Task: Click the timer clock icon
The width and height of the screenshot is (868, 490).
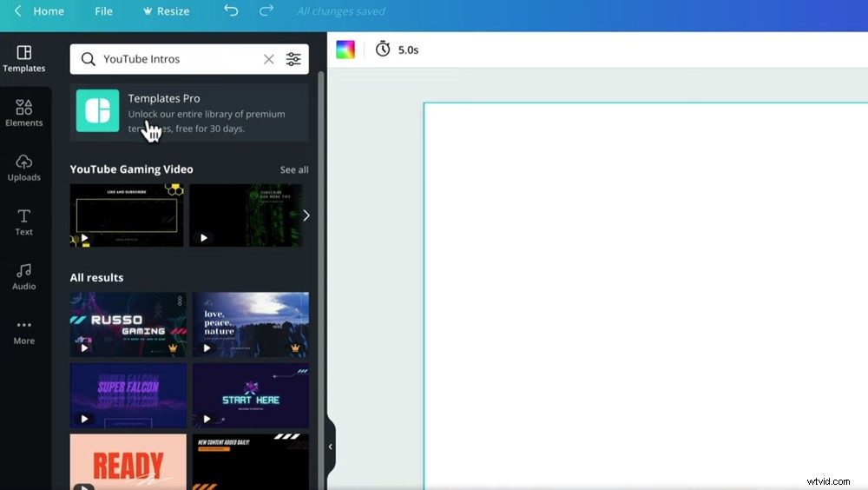Action: coord(383,49)
